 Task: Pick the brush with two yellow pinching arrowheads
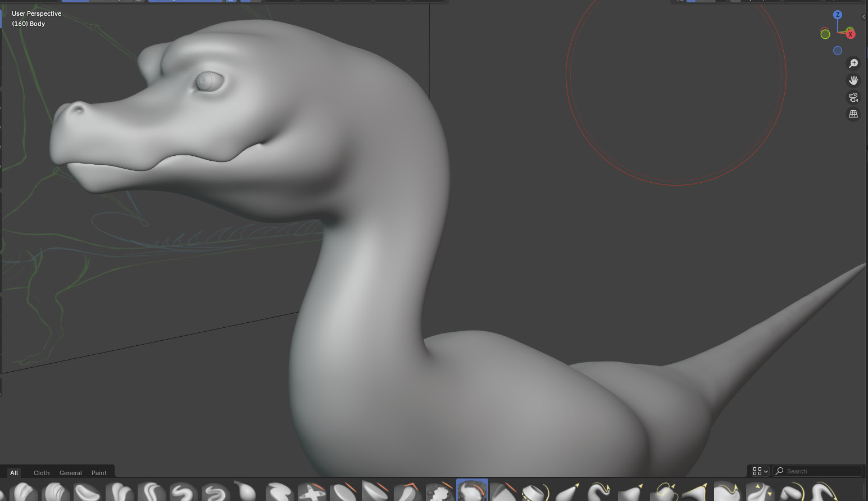tap(760, 491)
